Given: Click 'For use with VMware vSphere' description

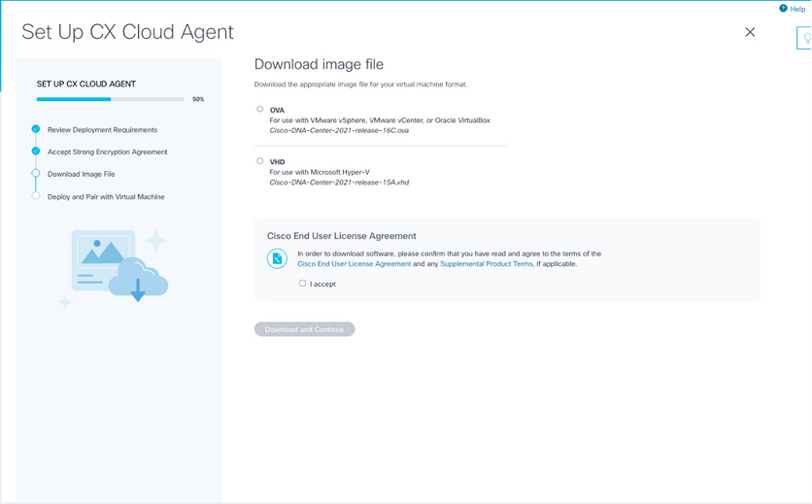Looking at the screenshot, I should (380, 120).
